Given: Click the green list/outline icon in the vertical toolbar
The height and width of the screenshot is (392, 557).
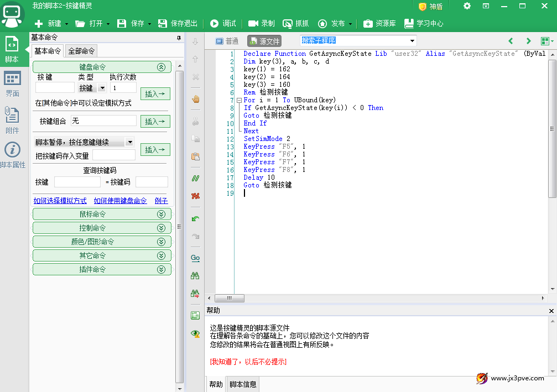Looking at the screenshot, I should click(195, 315).
